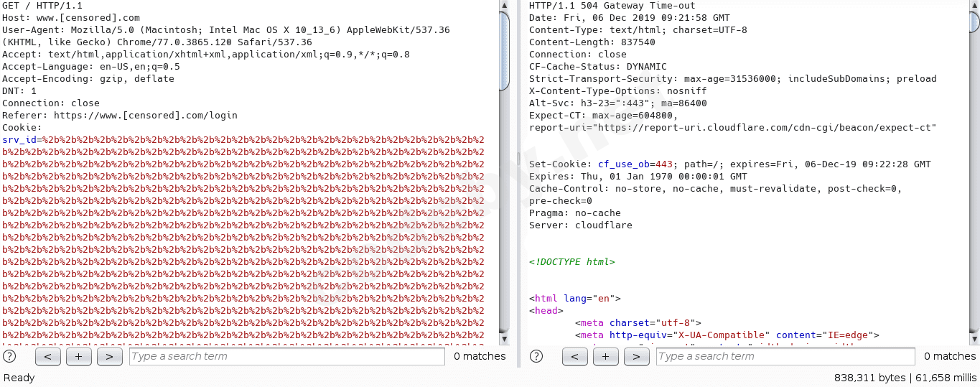Click 'X-Content-Type-Options: nosniff' header
The image size is (980, 387).
(618, 91)
